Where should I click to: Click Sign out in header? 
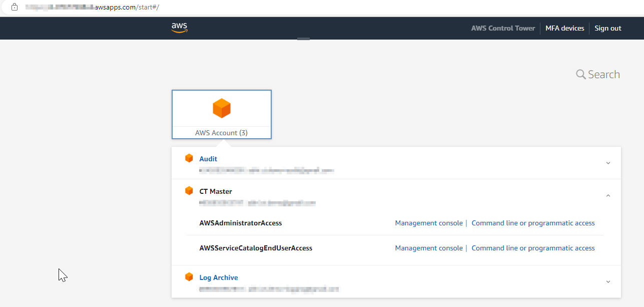point(608,28)
